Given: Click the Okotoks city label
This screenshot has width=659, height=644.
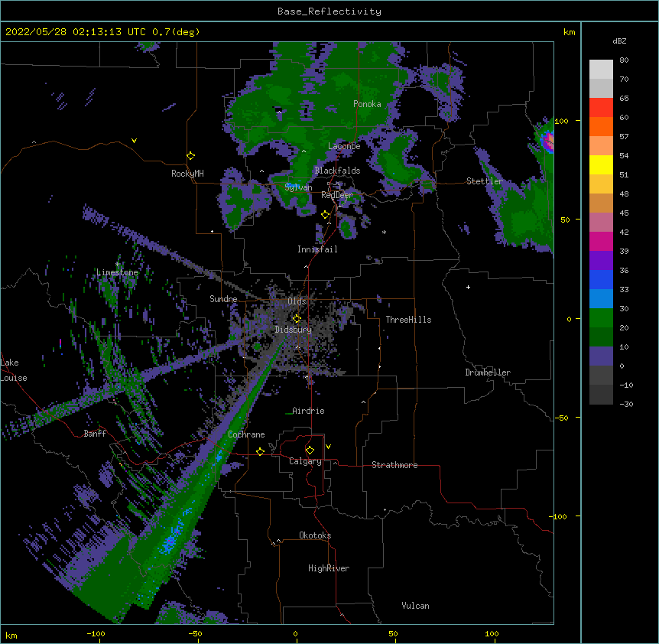Looking at the screenshot, I should pos(315,535).
